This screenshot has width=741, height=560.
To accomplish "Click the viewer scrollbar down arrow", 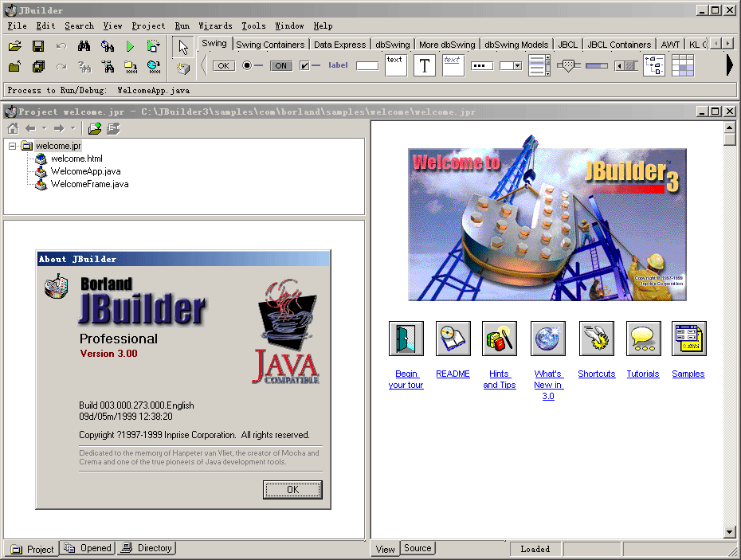I will pyautogui.click(x=729, y=531).
